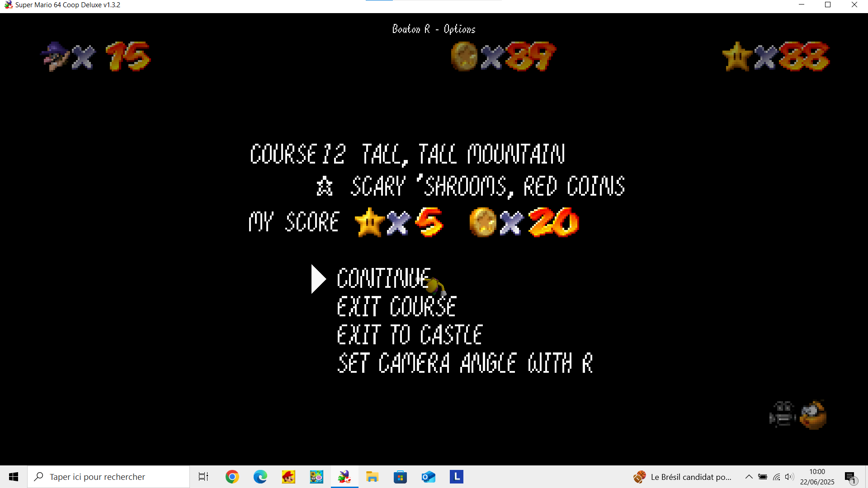Close the Super Mario 64 Coop window
This screenshot has width=868, height=488.
854,5
